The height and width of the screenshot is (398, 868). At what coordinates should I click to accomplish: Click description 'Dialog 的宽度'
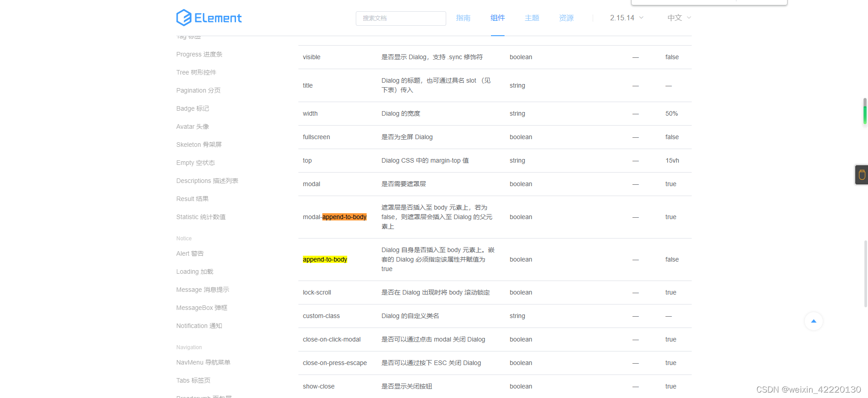401,113
